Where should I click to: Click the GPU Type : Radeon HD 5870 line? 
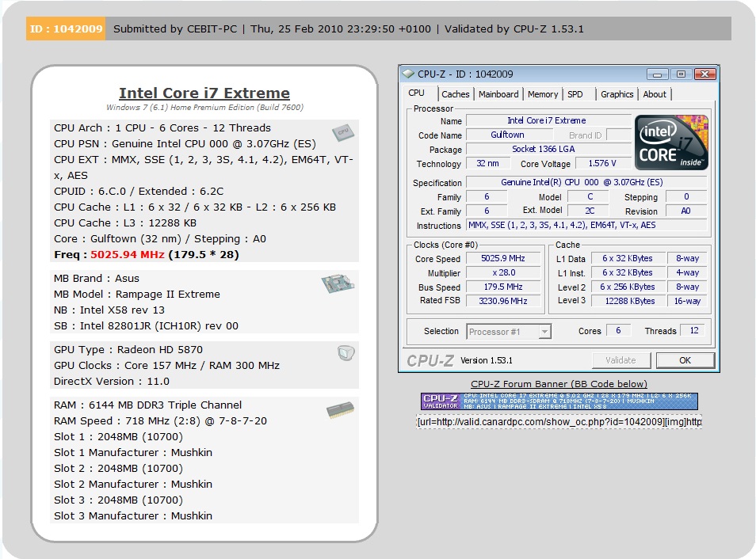click(128, 349)
